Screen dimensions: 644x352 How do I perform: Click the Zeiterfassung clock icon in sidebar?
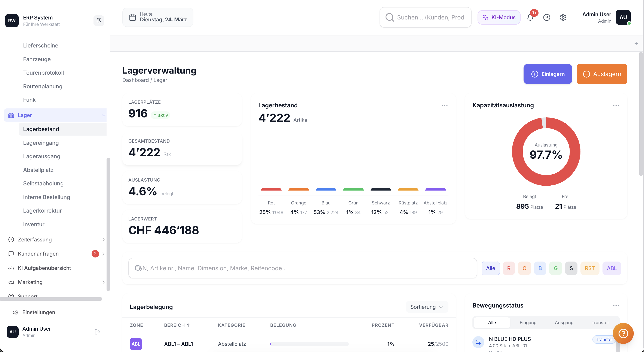[x=11, y=239]
